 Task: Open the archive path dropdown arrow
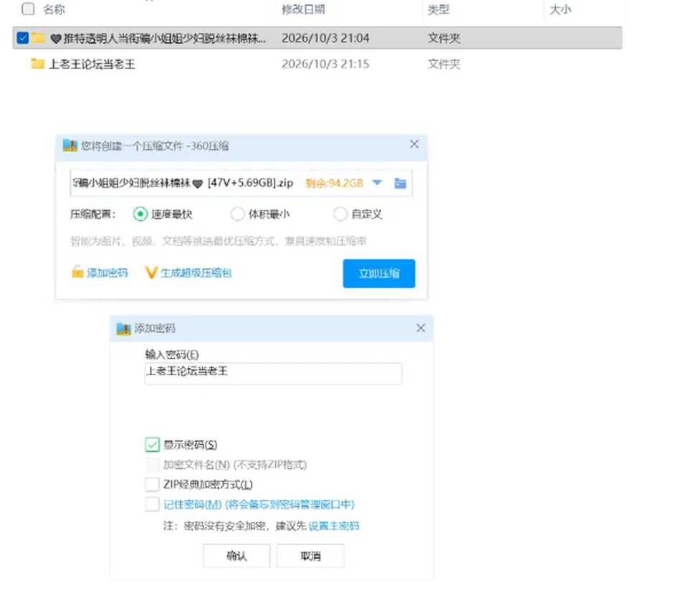coord(377,183)
